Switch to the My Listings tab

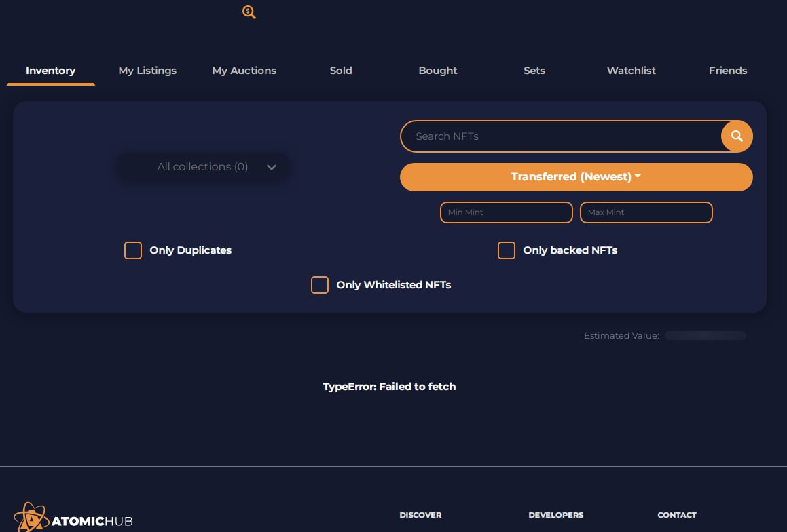click(x=147, y=71)
